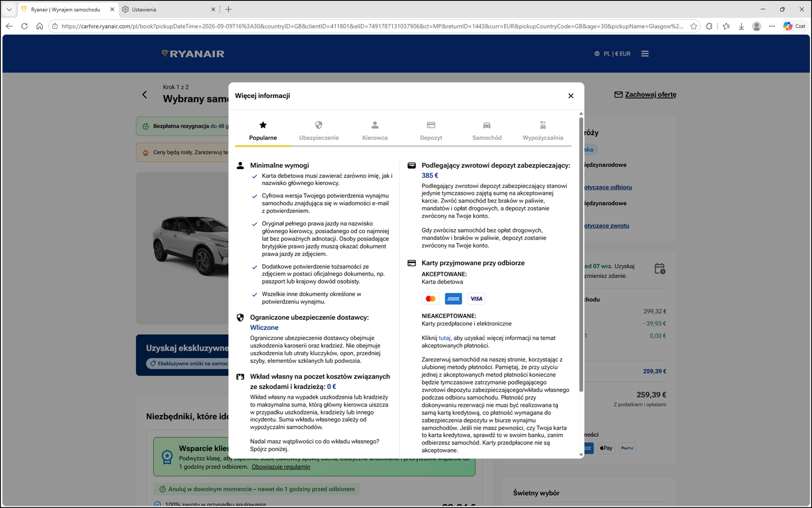
Task: Open Obowiązuje regulamin link
Action: click(281, 467)
